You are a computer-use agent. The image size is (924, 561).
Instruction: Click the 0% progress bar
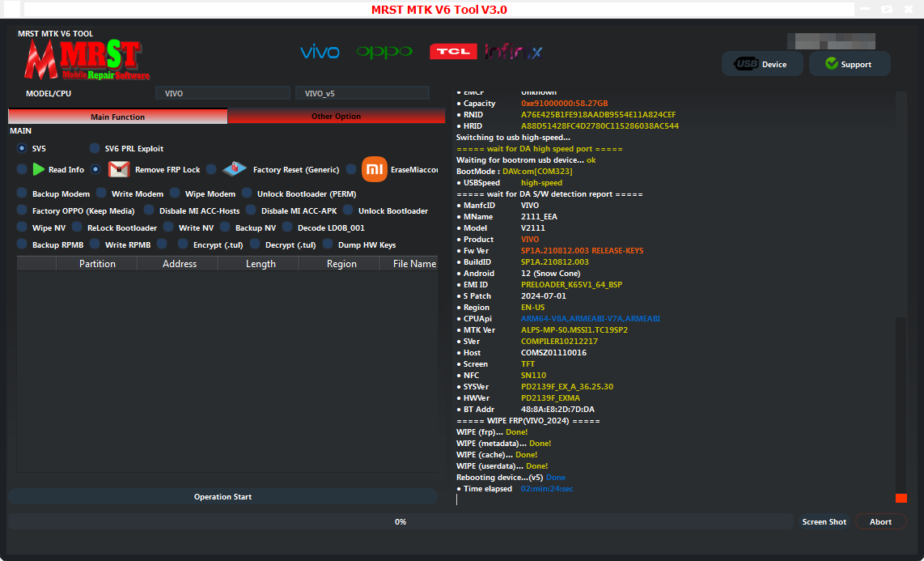(401, 521)
